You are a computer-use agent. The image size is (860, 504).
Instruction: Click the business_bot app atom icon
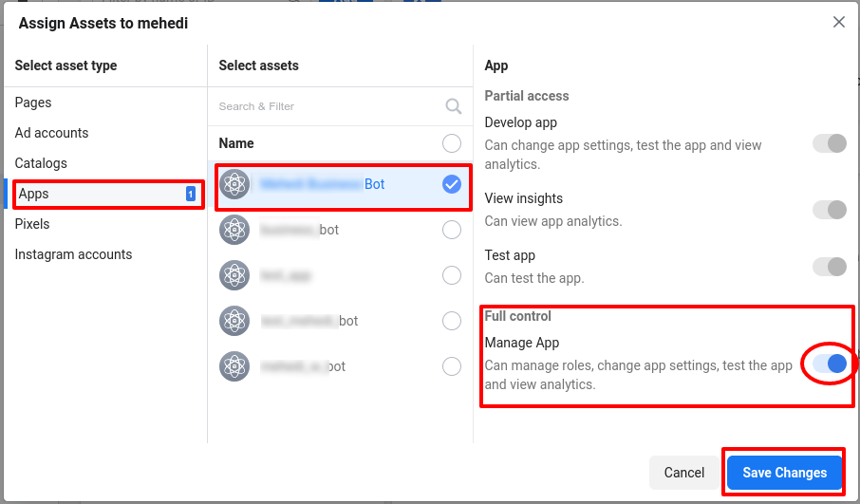point(234,230)
